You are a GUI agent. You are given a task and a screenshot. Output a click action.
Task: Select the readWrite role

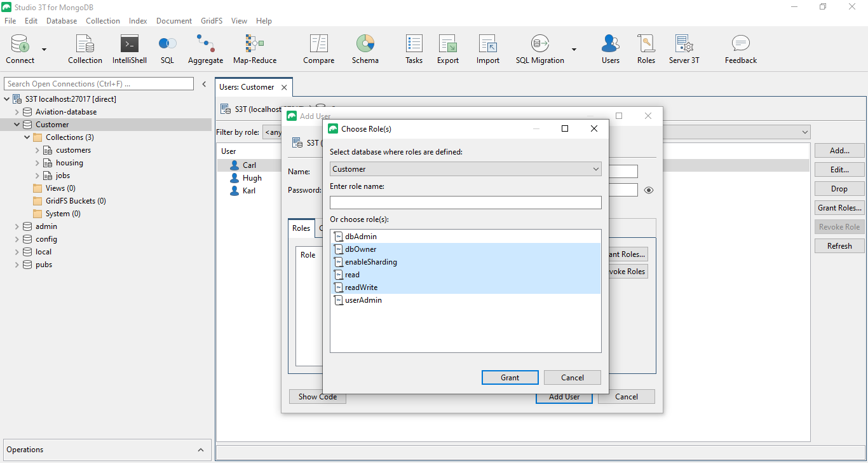[466, 287]
